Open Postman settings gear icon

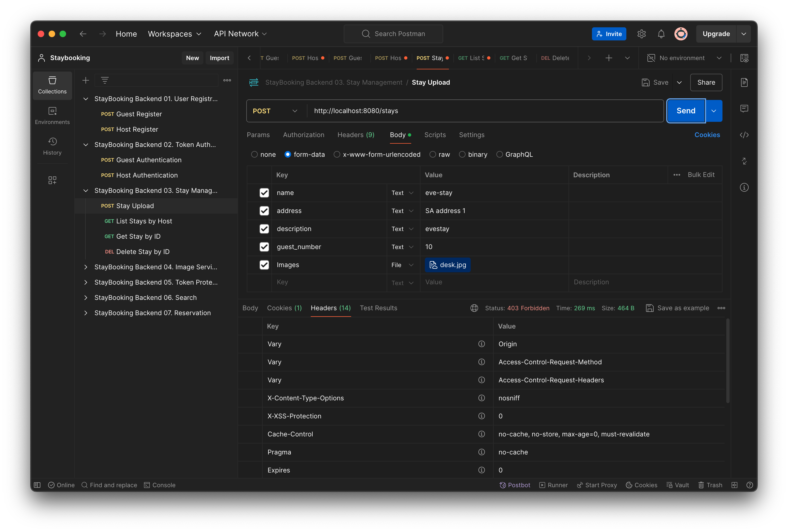click(x=642, y=34)
